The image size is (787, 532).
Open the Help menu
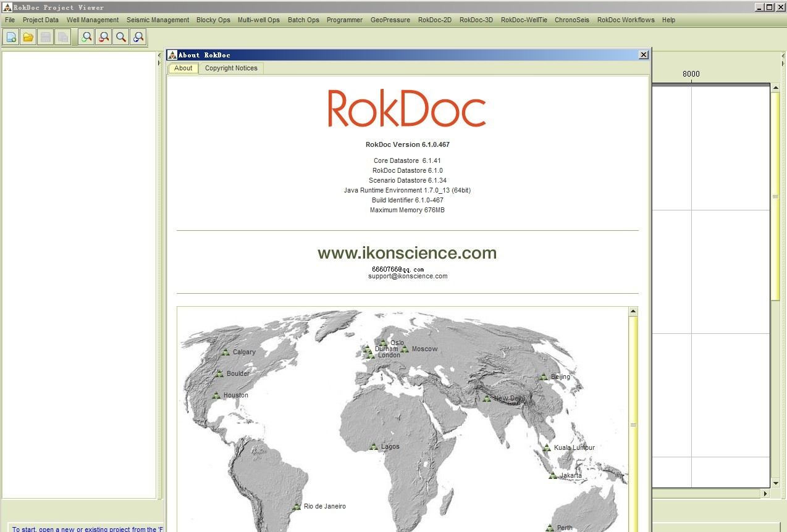pos(668,20)
